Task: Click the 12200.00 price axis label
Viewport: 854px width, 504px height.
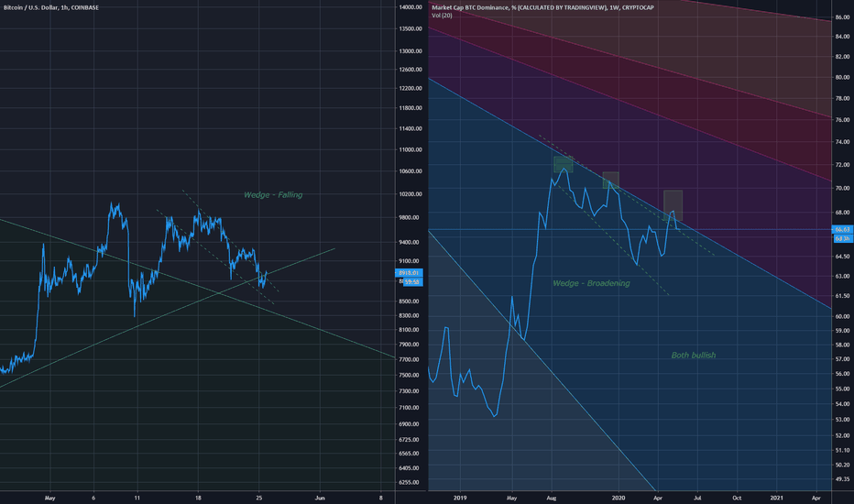Action: (411, 88)
